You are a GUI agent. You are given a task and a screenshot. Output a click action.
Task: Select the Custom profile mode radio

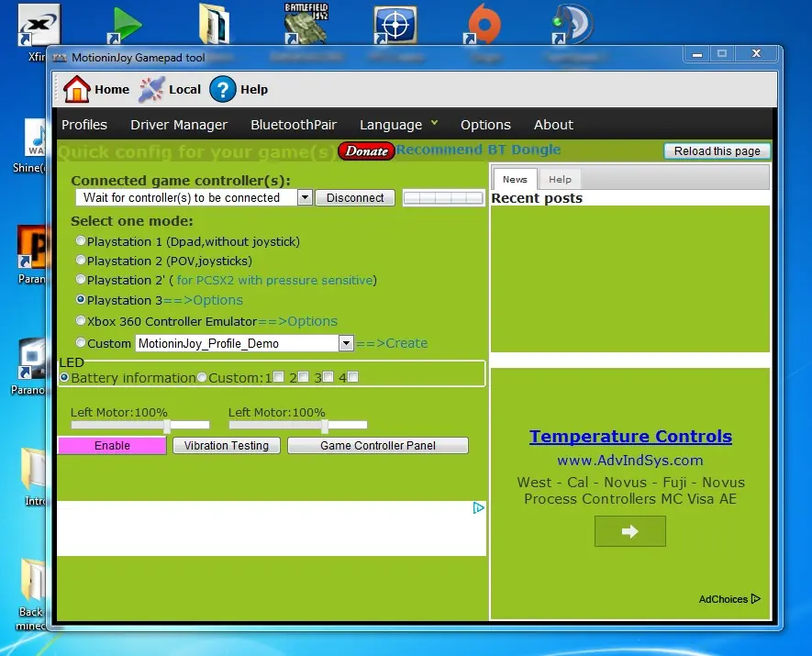[80, 342]
